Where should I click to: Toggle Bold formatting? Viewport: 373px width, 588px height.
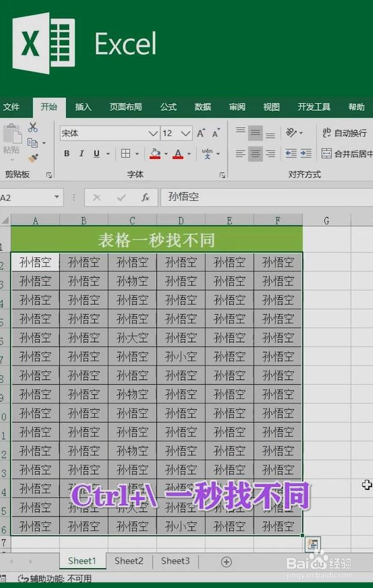67,153
